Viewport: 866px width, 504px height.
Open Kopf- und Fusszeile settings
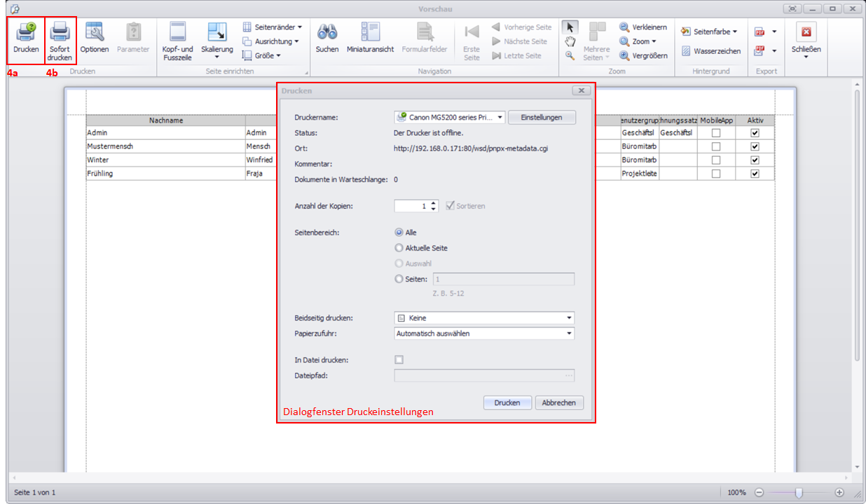[x=177, y=34]
